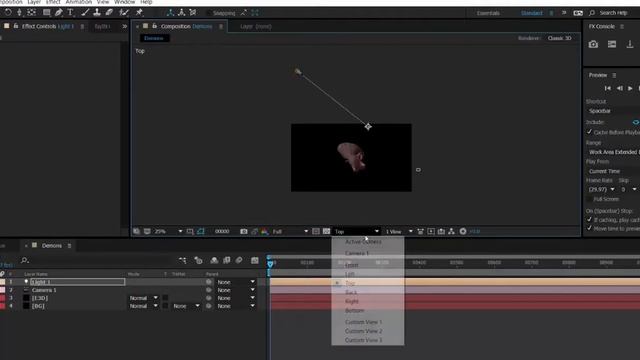Open the Composition Flowchart icon in viewer footer

[451, 231]
